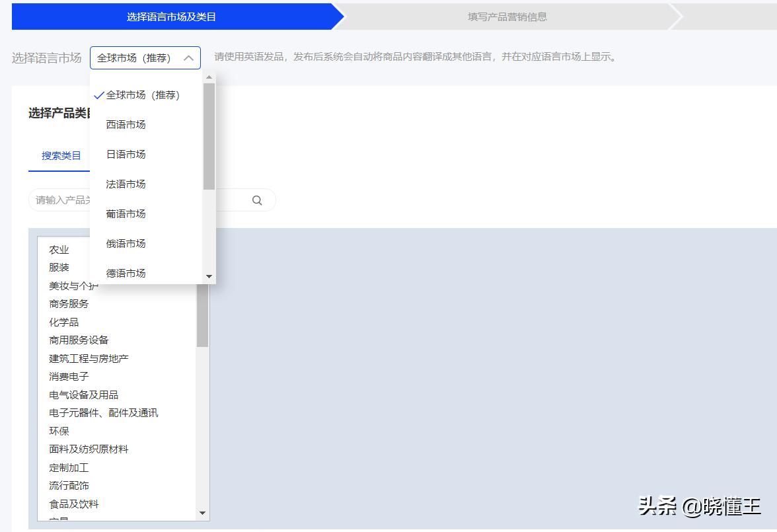Pick 葡语市场 from the dropdown options
Screen dimensions: 777x532
[x=126, y=213]
